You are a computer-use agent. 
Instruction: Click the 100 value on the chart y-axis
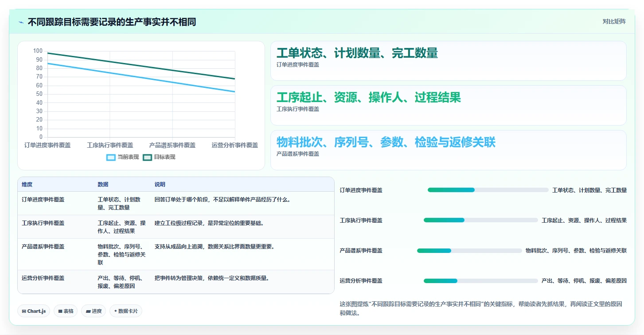38,51
